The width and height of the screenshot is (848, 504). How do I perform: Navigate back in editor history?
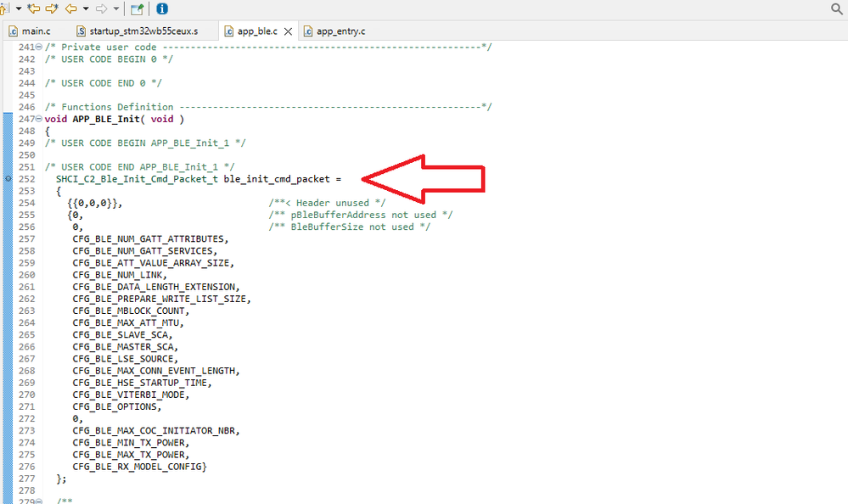click(x=70, y=8)
